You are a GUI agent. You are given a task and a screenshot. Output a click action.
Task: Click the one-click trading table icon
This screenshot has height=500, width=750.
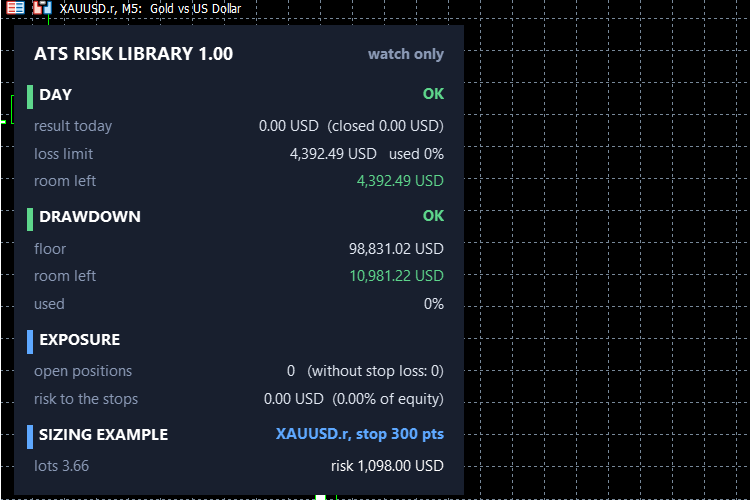(15, 7)
